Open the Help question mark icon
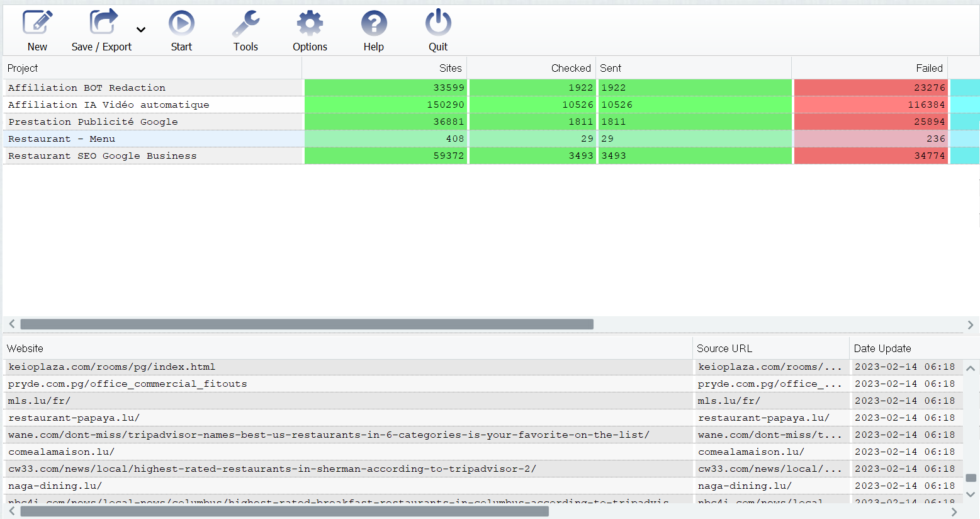Image resolution: width=980 pixels, height=519 pixels. 373,23
